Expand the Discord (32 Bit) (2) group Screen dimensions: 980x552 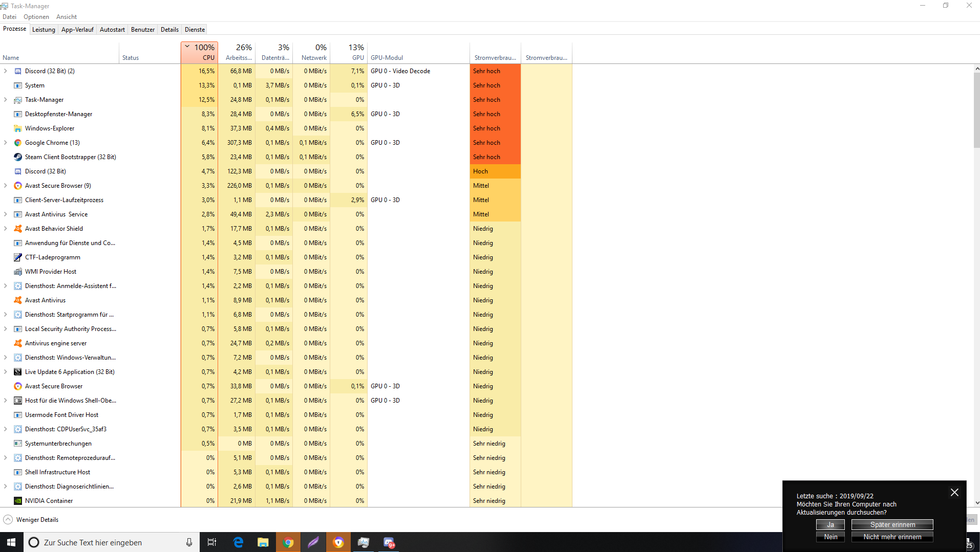[6, 71]
